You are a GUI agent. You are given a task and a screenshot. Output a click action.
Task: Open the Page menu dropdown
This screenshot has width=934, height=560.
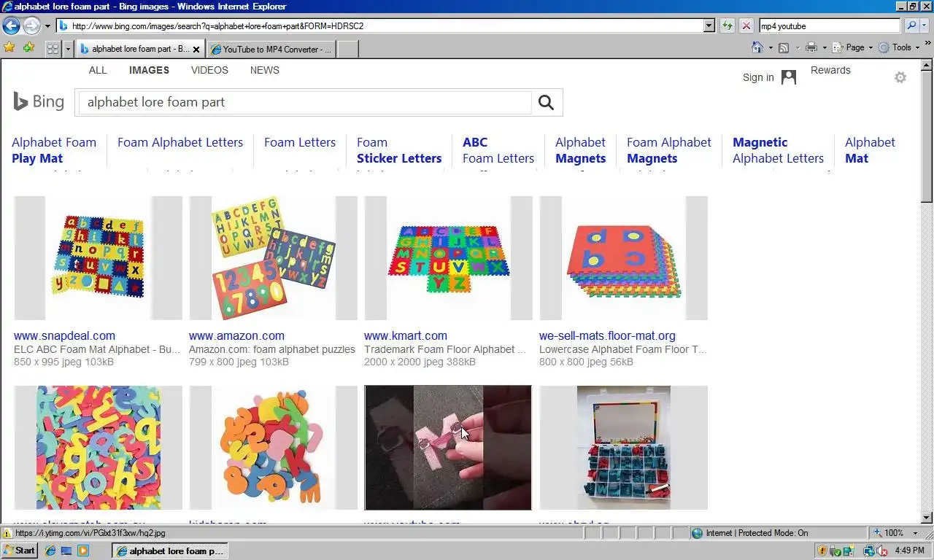pyautogui.click(x=854, y=47)
